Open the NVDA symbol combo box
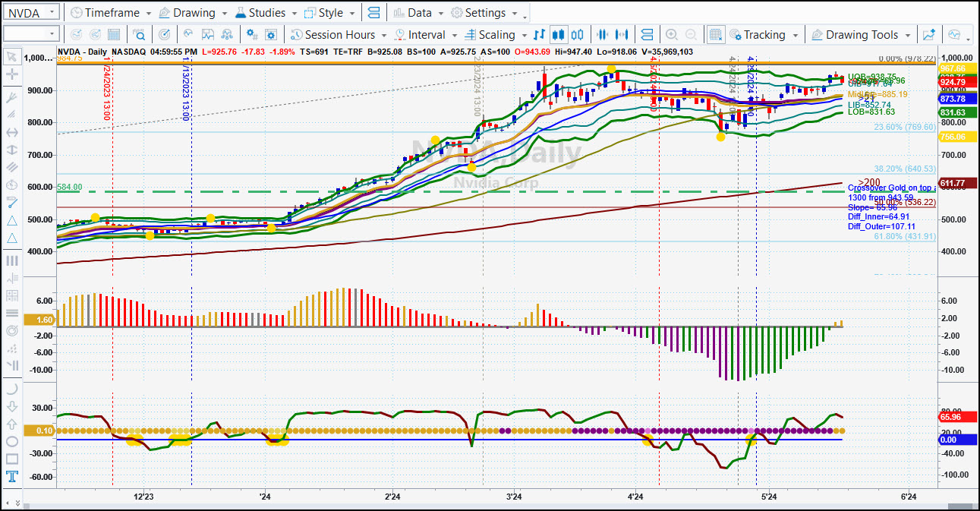The image size is (980, 511). (x=30, y=12)
